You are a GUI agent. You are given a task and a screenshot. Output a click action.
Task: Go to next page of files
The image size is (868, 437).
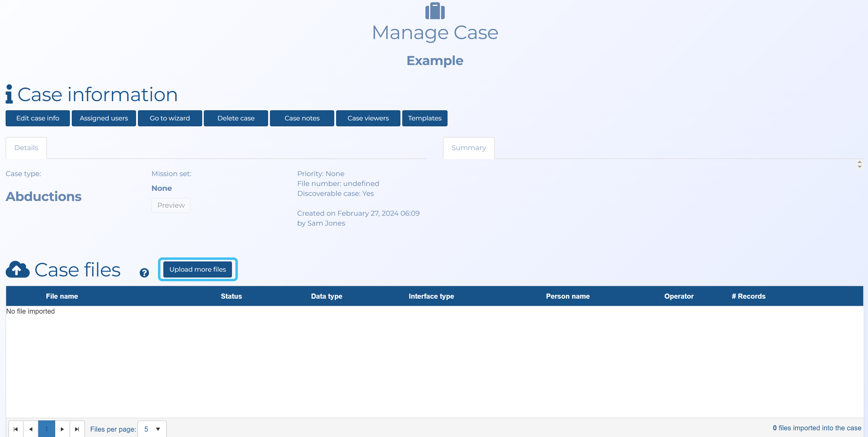(x=62, y=429)
